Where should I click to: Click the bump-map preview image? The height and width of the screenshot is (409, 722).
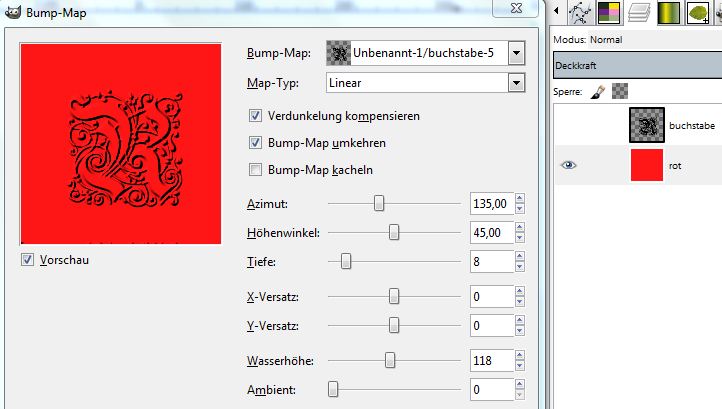[121, 144]
